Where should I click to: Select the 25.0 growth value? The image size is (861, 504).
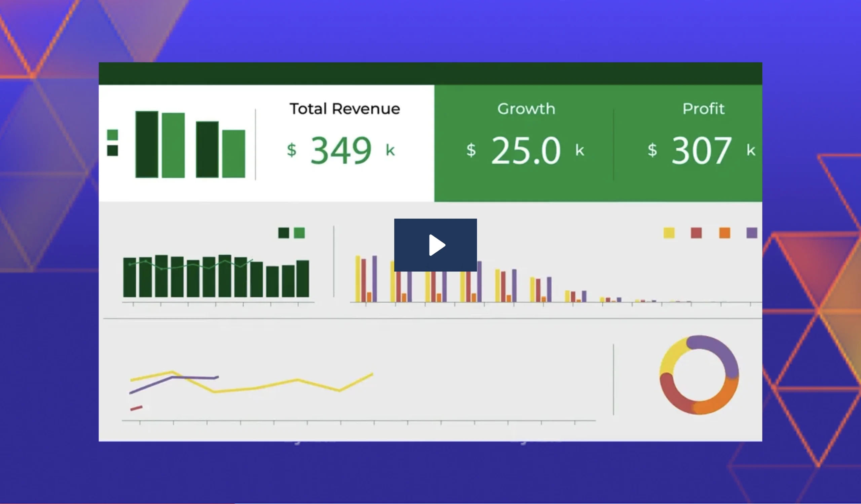[526, 150]
